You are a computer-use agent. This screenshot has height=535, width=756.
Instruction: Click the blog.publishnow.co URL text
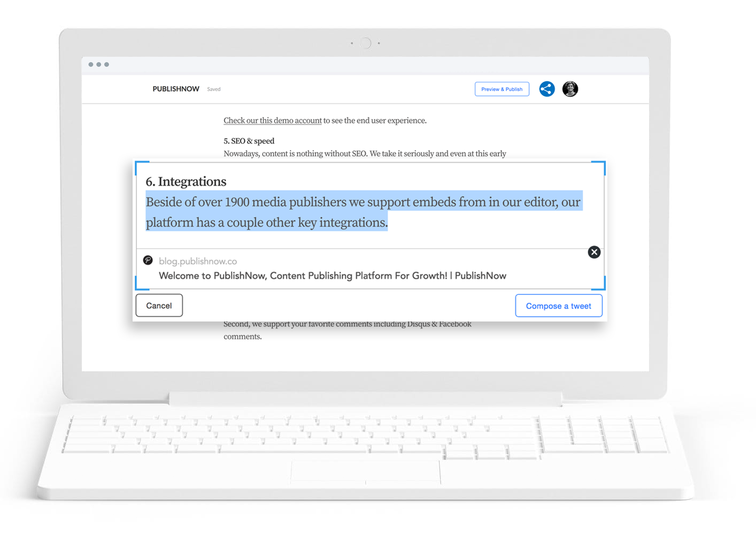[198, 261]
